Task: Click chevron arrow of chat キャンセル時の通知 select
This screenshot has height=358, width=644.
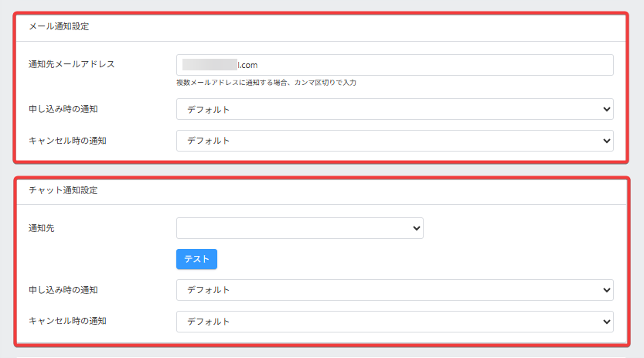Action: pyautogui.click(x=605, y=322)
